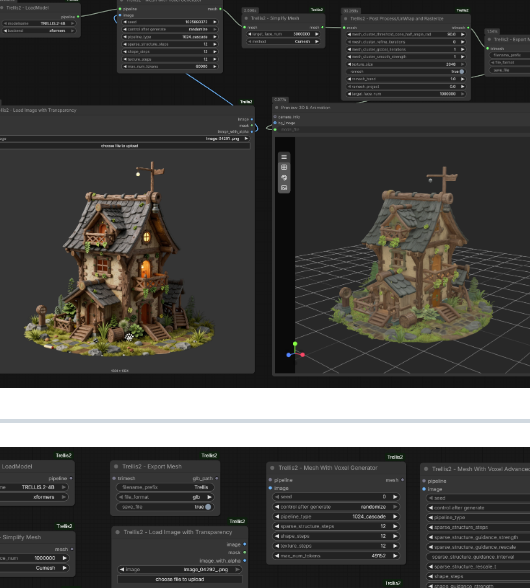Click the 3D house model in Preview 3D viewport
The image size is (530, 588).
coord(411,255)
